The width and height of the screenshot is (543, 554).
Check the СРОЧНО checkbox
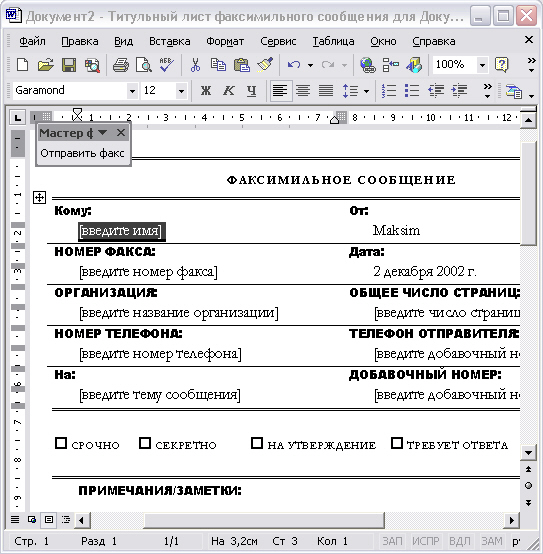[61, 443]
